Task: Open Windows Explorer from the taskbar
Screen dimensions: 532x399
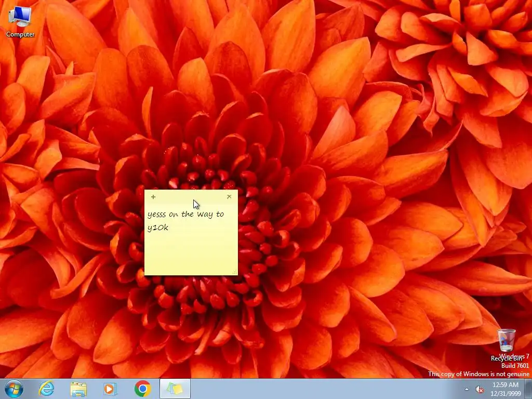Action: (78, 389)
